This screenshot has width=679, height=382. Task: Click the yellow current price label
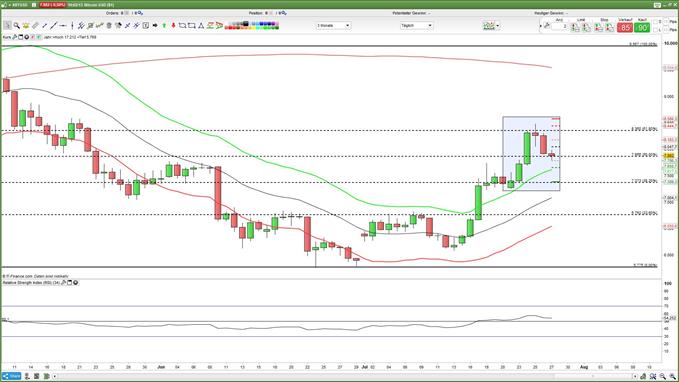(x=669, y=156)
